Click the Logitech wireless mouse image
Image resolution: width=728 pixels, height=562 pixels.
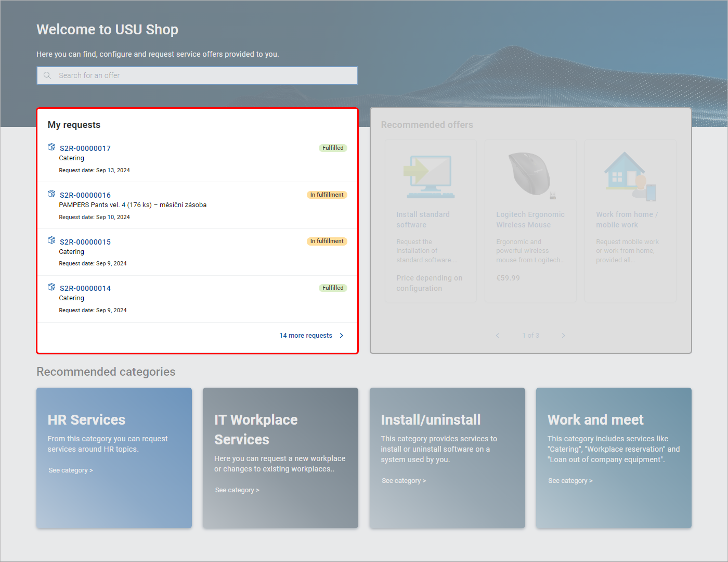(x=530, y=175)
